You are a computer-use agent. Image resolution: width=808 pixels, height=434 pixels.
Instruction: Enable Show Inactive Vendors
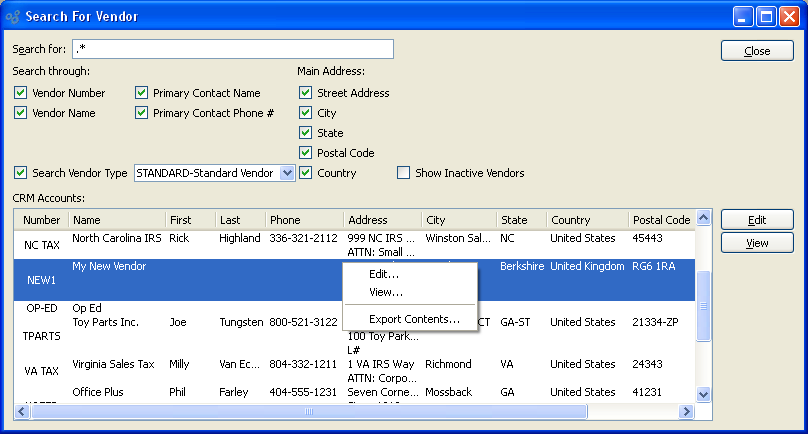[x=404, y=173]
